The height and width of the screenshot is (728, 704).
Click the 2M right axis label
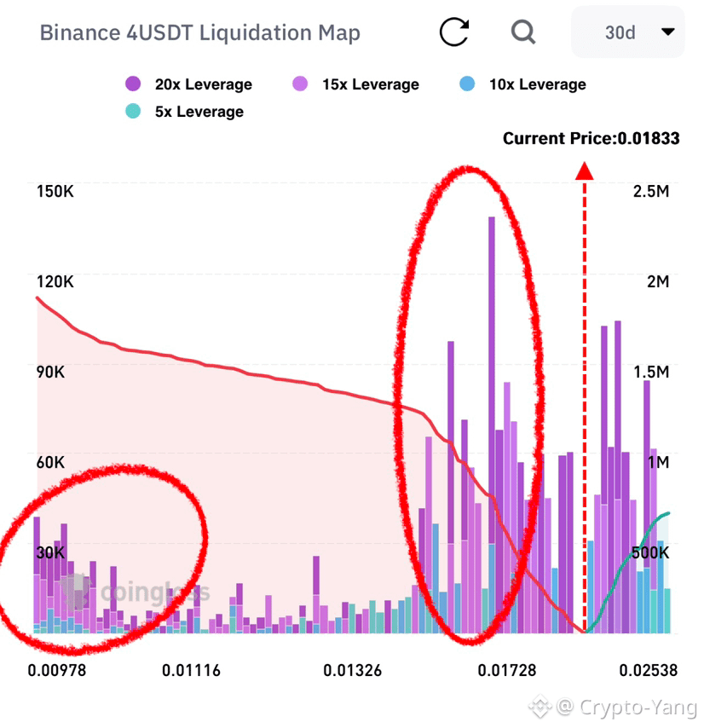[x=658, y=282]
